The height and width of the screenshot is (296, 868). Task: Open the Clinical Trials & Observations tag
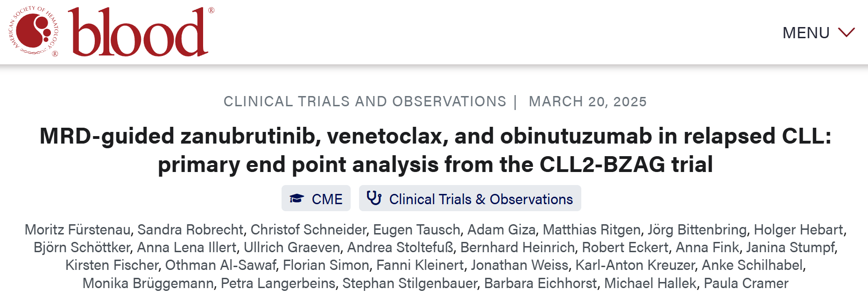click(480, 199)
